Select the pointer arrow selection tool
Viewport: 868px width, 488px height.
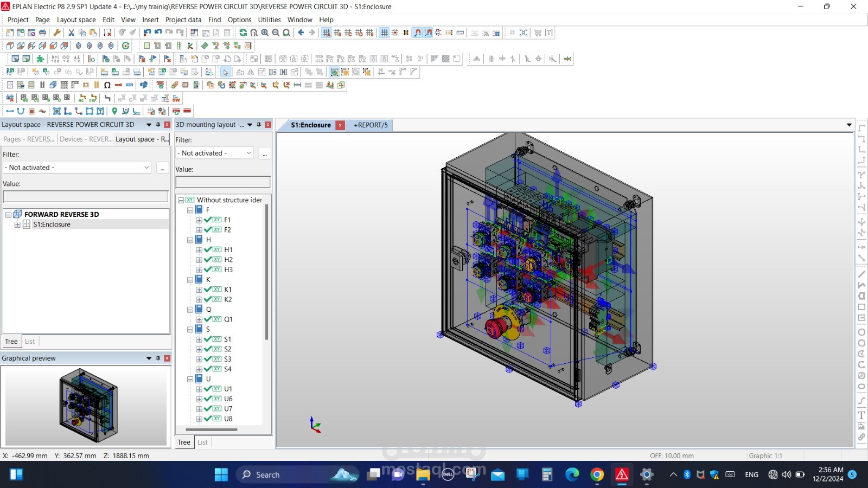[x=225, y=72]
